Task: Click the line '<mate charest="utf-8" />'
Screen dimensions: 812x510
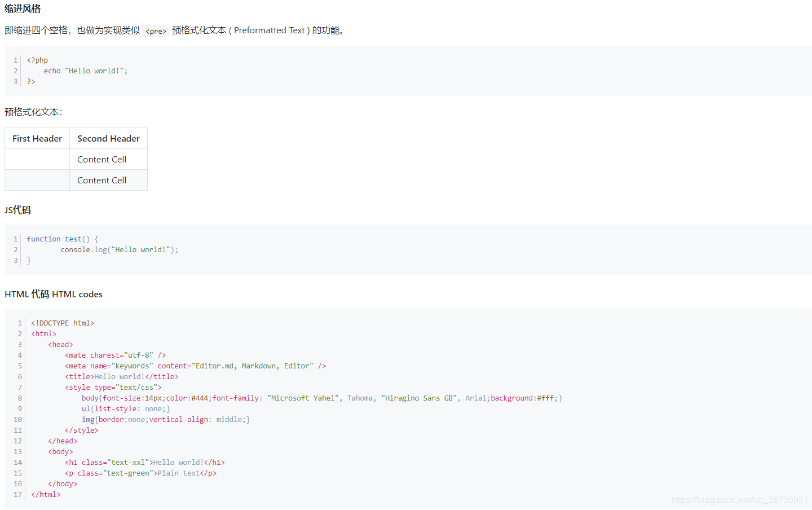Action: [x=115, y=355]
